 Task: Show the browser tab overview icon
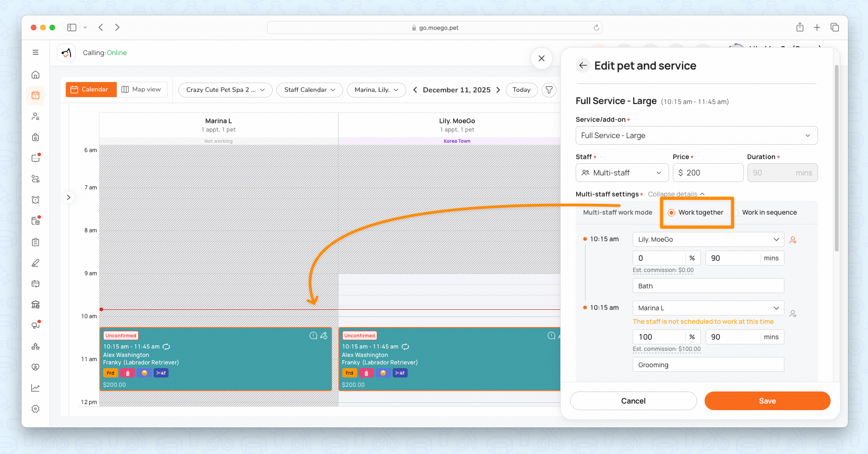pos(834,28)
